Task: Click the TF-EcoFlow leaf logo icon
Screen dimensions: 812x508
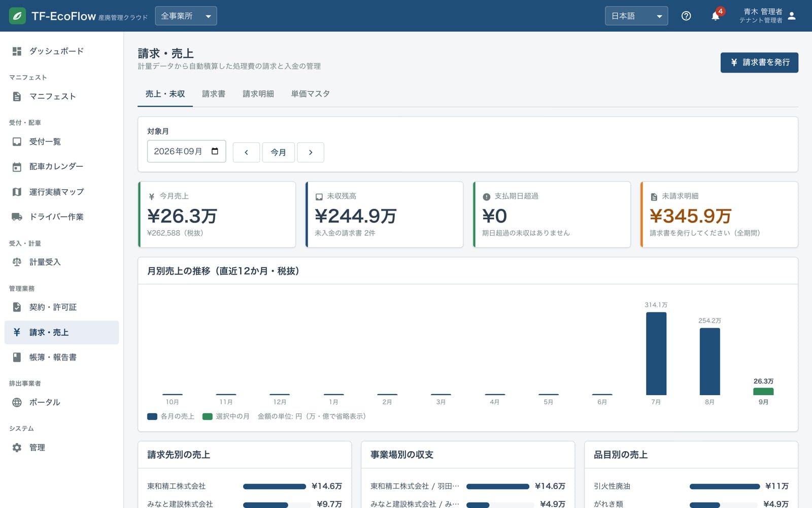Action: (x=17, y=16)
